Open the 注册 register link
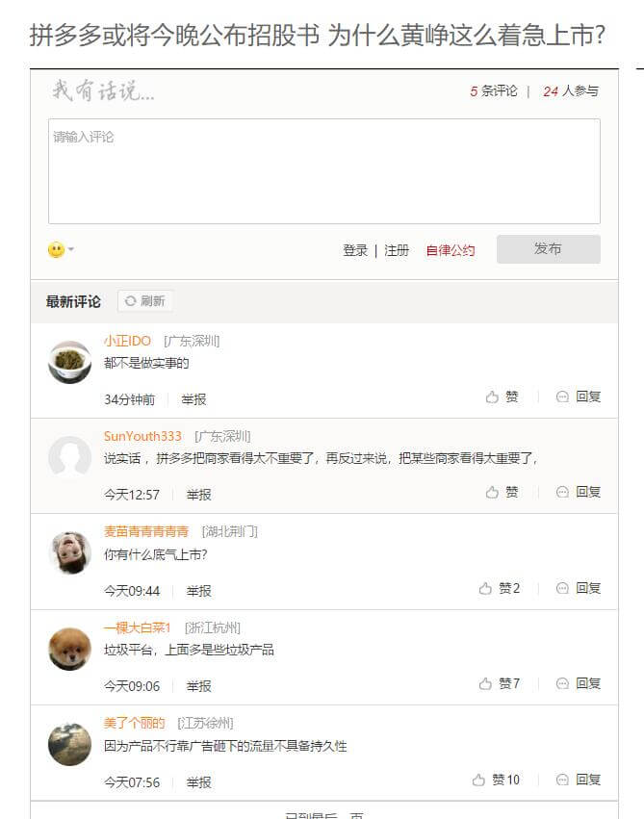Screen dimensions: 644x819 tap(397, 251)
